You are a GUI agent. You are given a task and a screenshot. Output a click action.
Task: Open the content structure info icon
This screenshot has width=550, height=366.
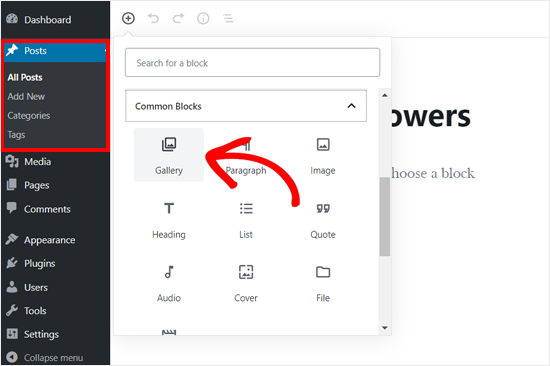click(x=203, y=18)
